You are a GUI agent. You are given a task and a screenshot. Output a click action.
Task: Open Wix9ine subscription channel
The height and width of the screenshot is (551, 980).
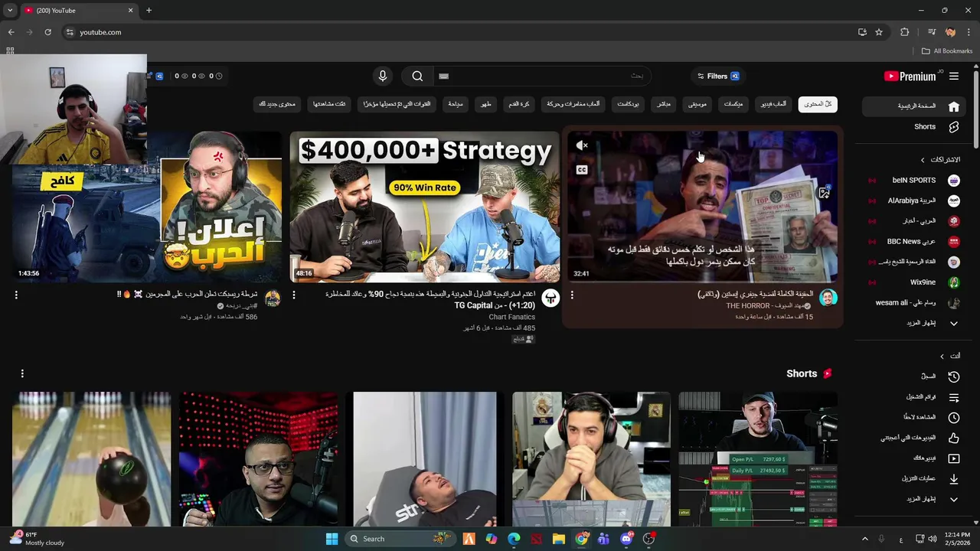click(915, 282)
